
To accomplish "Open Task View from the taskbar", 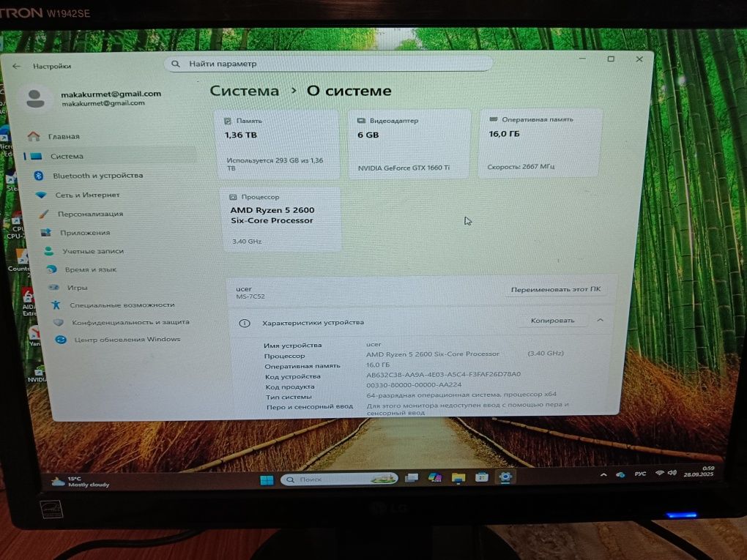I will pyautogui.click(x=412, y=478).
